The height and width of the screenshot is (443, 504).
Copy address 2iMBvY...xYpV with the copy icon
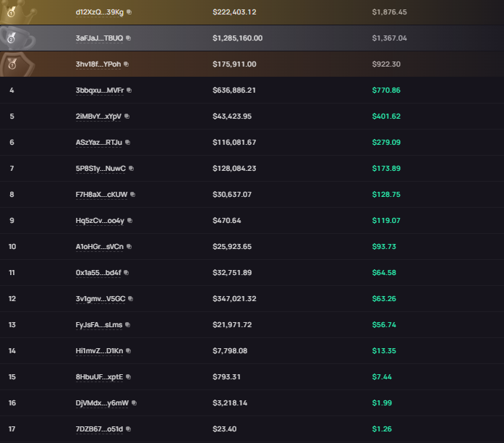(x=127, y=116)
